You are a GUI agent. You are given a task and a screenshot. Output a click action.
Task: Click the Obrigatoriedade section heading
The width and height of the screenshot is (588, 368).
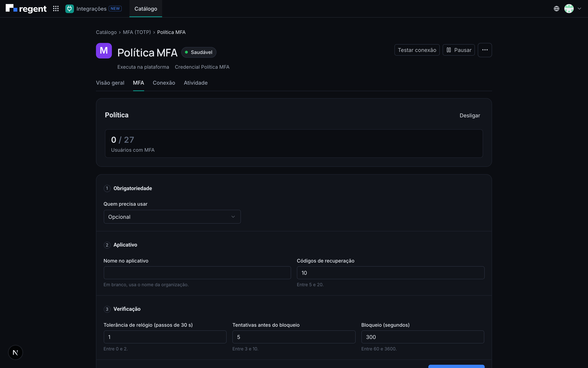point(133,188)
